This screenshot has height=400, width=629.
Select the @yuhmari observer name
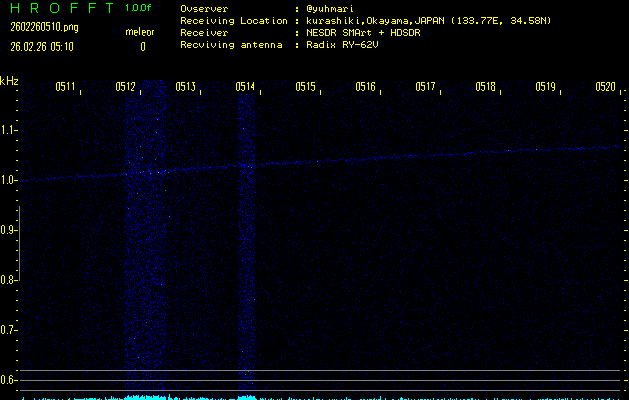coord(333,8)
